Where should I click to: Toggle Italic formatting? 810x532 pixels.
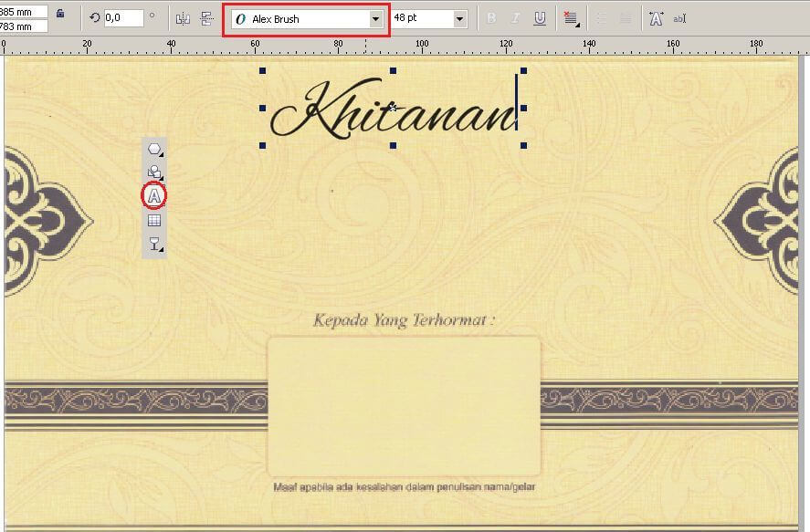click(x=515, y=18)
